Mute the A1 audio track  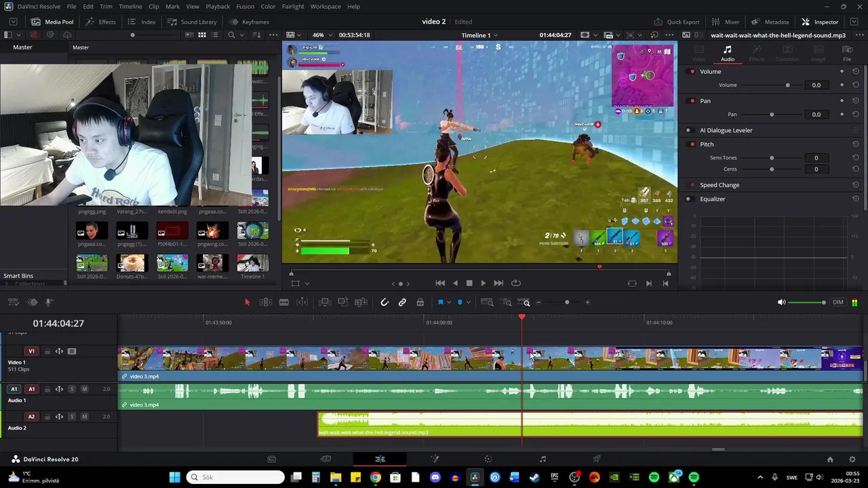click(x=85, y=389)
